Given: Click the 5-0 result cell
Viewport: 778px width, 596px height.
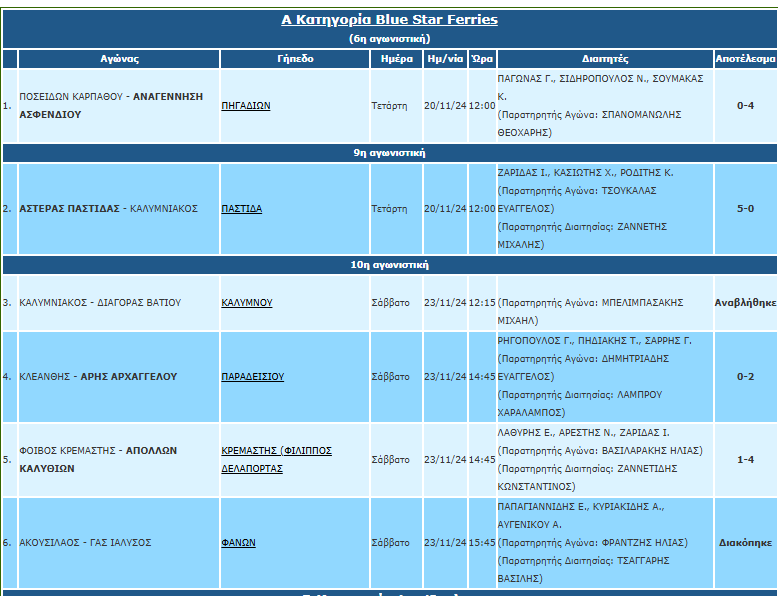Looking at the screenshot, I should pos(745,209).
